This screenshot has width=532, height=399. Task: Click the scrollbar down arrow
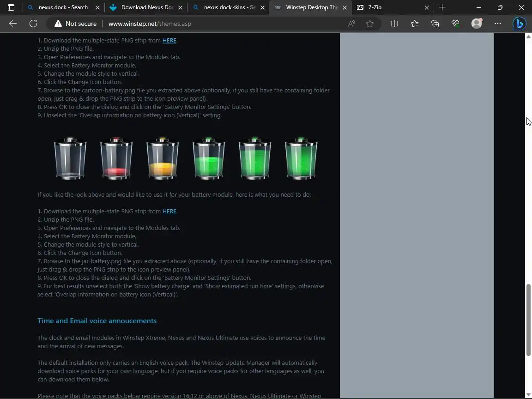[x=528, y=395]
